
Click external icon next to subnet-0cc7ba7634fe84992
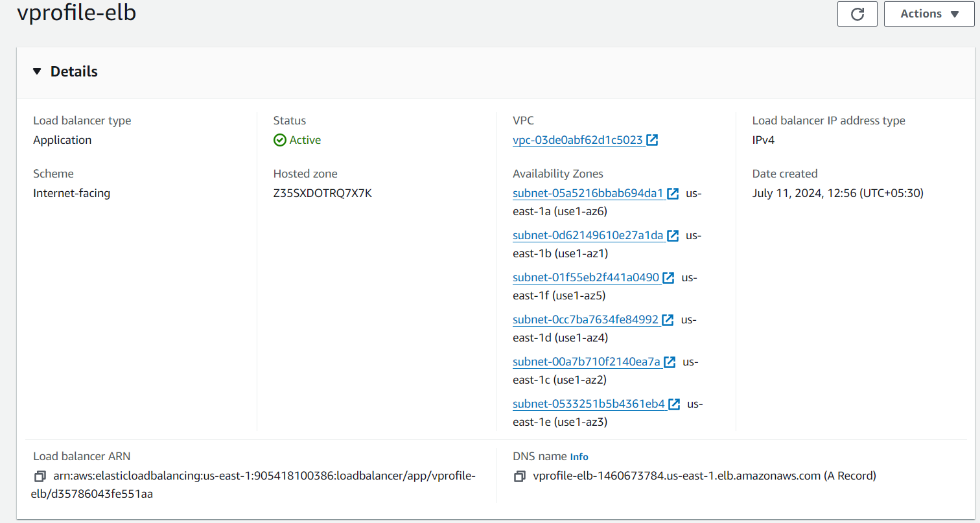pyautogui.click(x=668, y=320)
